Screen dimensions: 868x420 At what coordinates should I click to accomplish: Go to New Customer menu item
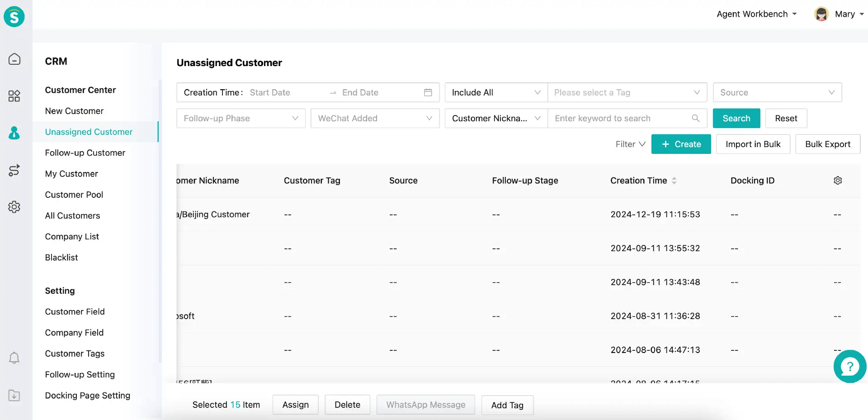click(x=74, y=111)
